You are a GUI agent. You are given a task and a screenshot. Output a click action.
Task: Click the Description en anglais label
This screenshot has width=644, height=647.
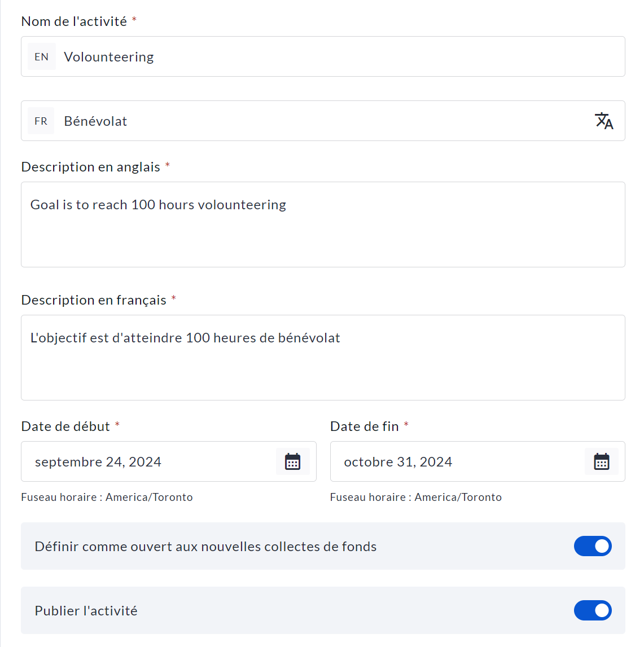[90, 167]
